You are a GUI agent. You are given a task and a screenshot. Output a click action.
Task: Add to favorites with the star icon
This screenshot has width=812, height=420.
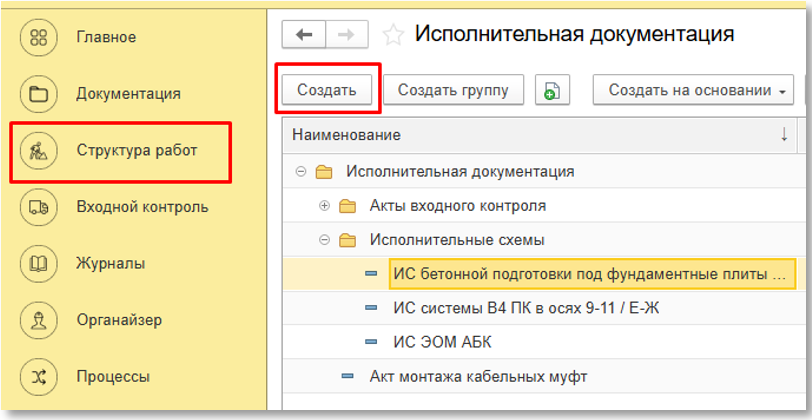(394, 35)
